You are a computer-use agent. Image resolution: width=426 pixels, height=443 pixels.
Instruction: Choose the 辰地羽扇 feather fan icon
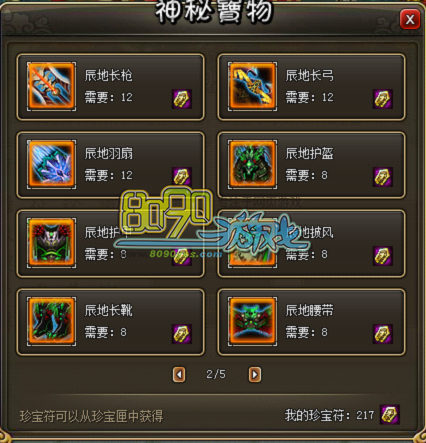pos(51,164)
